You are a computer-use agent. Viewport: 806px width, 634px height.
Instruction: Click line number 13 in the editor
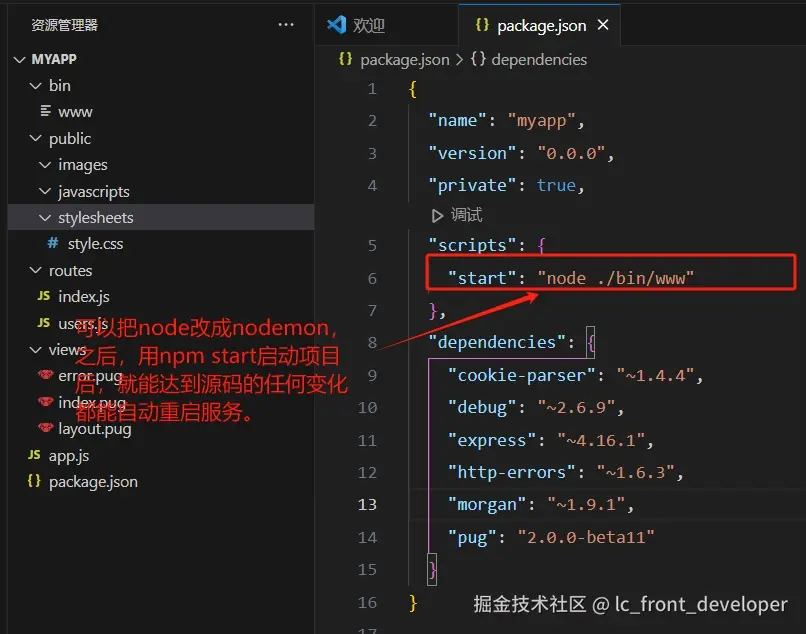click(x=367, y=504)
